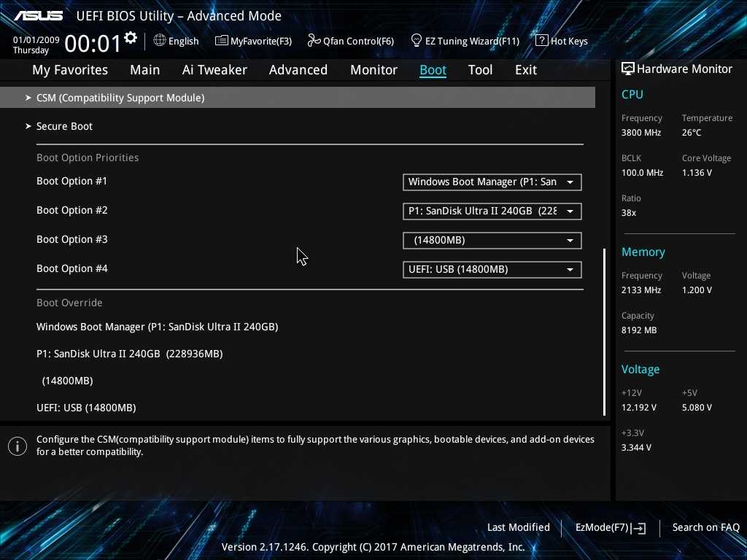747x560 pixels.
Task: Click BCLK value 100.0 MHz
Action: [x=642, y=172]
